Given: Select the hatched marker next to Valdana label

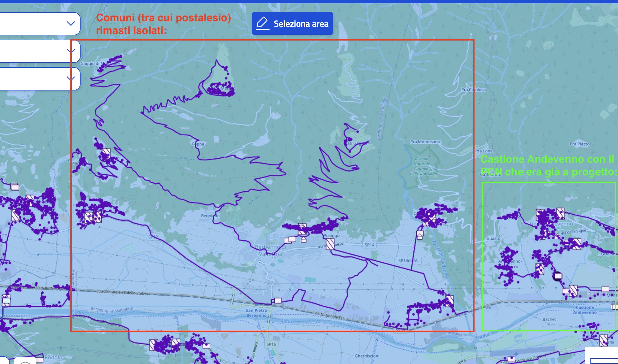Looking at the screenshot, I should 604,340.
